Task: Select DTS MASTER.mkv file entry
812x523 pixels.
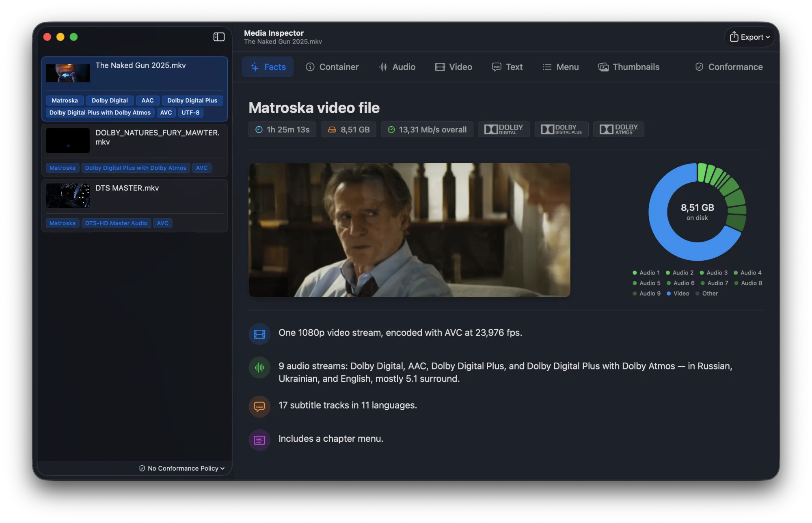Action: [x=134, y=205]
